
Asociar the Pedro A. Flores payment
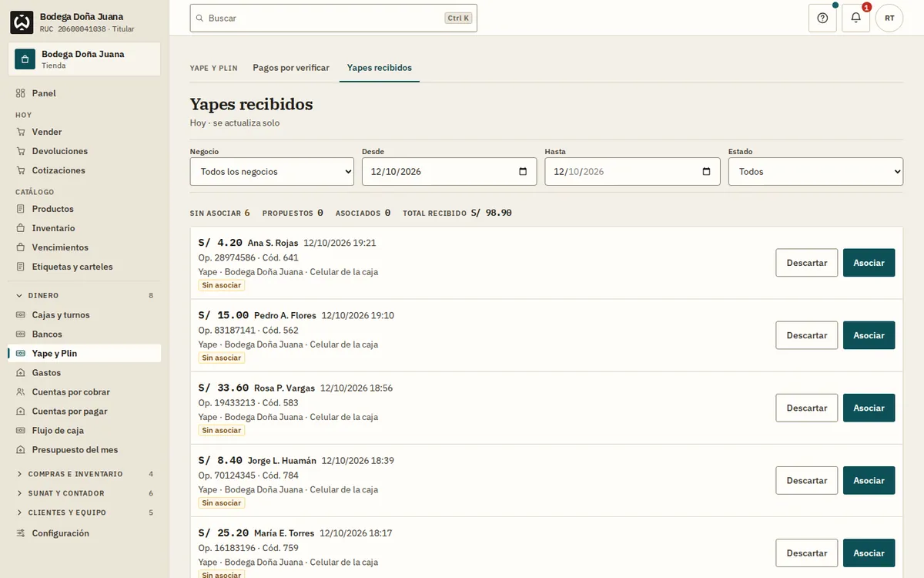869,335
